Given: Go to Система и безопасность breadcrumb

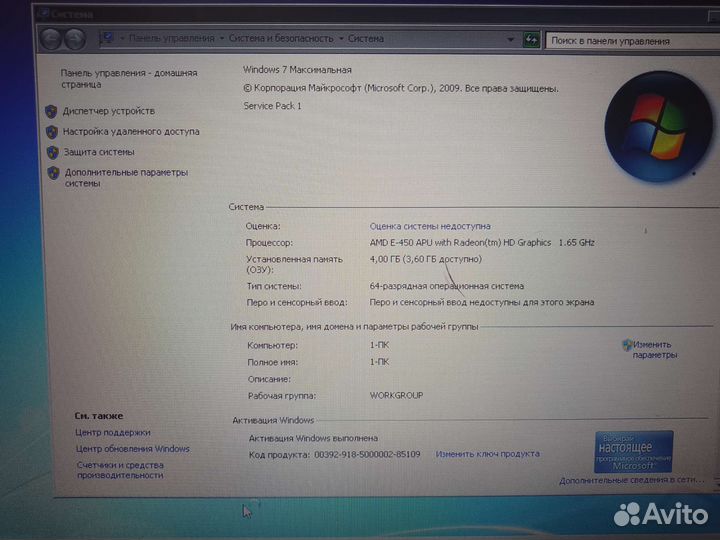Looking at the screenshot, I should point(281,39).
